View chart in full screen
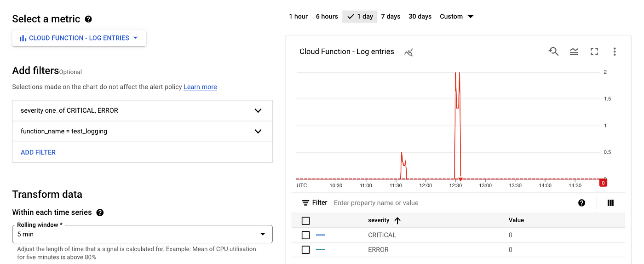 pyautogui.click(x=594, y=52)
